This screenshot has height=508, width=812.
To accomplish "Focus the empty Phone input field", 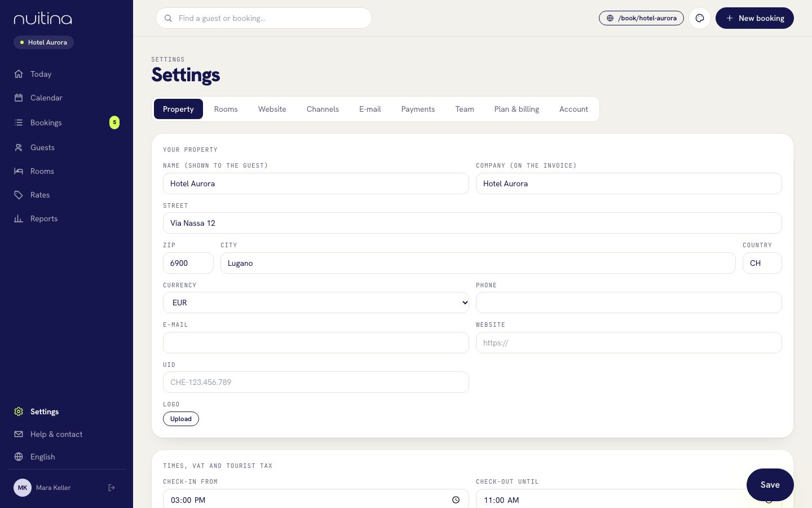I will pos(629,303).
